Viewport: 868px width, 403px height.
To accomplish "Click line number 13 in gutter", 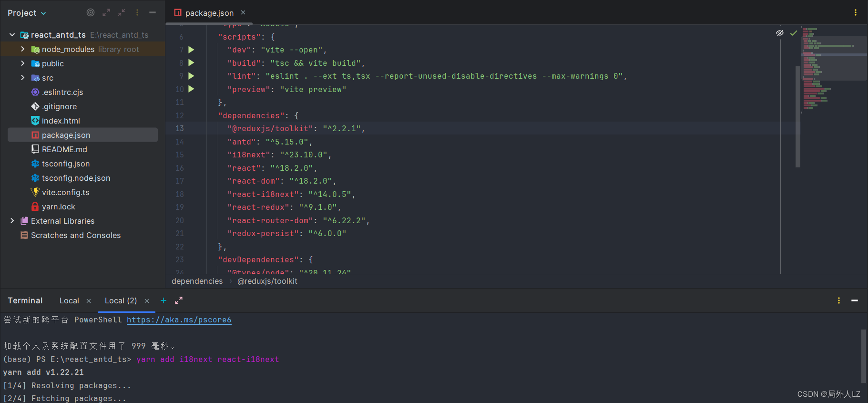I will point(180,128).
